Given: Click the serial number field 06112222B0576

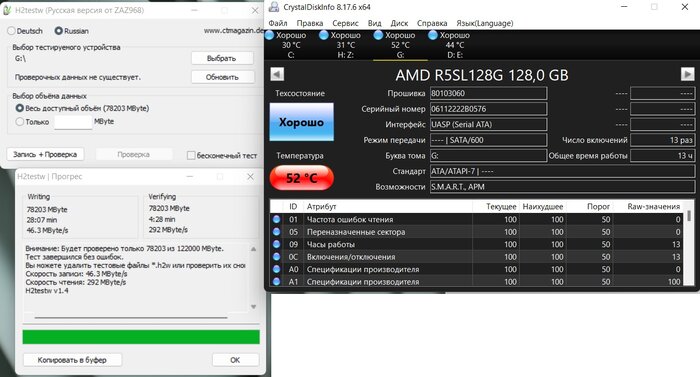Looking at the screenshot, I should coord(488,109).
